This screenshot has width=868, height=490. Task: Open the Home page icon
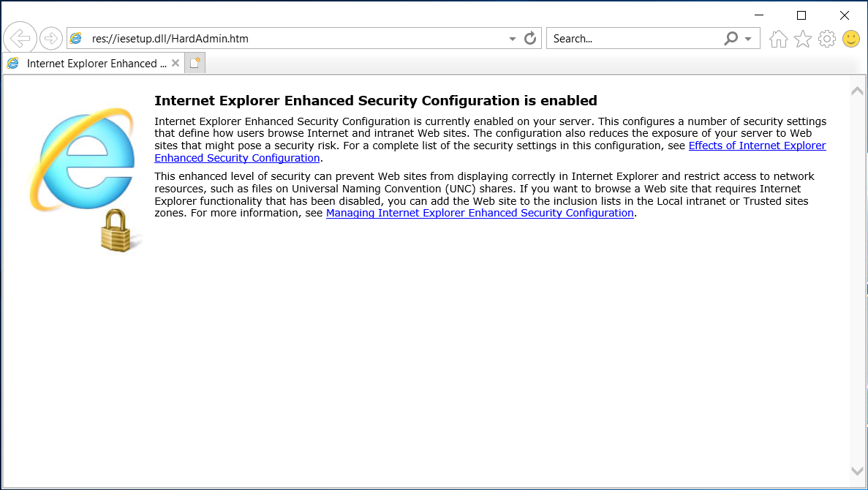click(x=778, y=39)
